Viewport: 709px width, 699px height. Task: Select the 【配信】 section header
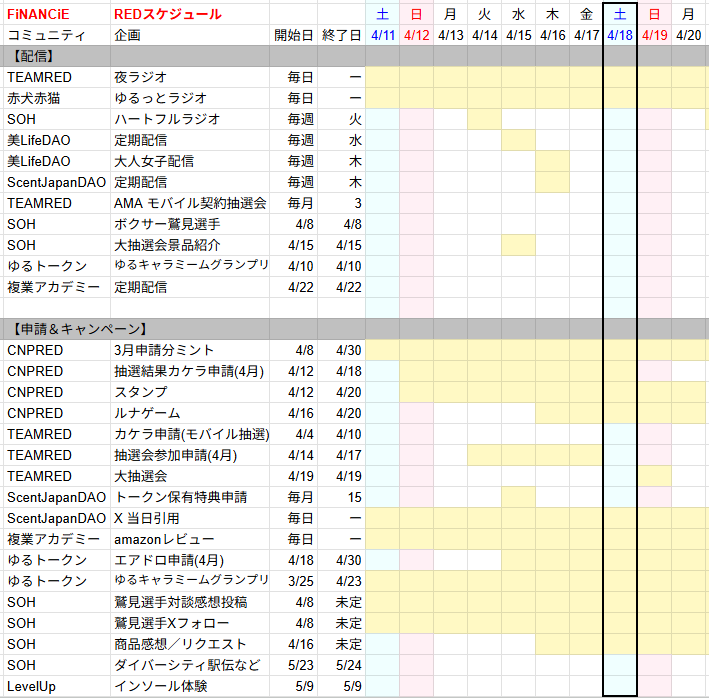click(57, 56)
